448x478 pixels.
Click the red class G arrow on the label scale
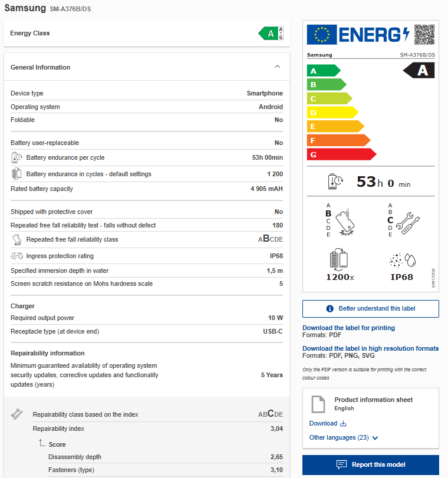point(341,154)
